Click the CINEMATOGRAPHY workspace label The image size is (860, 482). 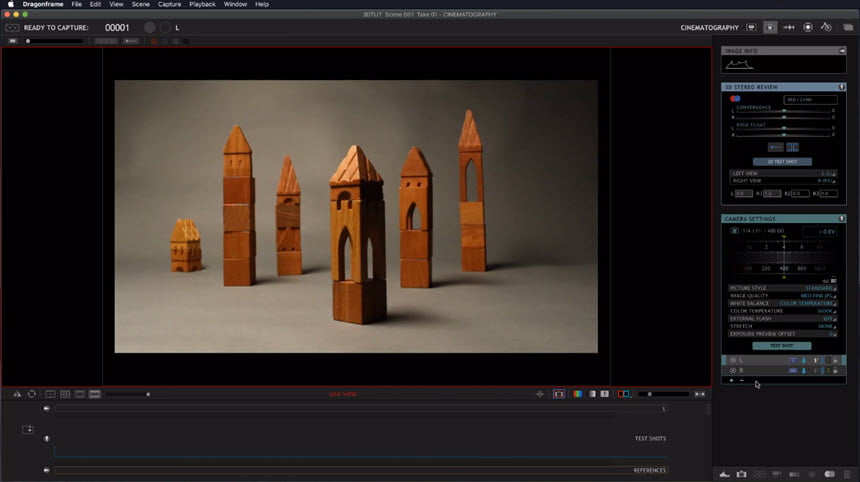pos(709,27)
